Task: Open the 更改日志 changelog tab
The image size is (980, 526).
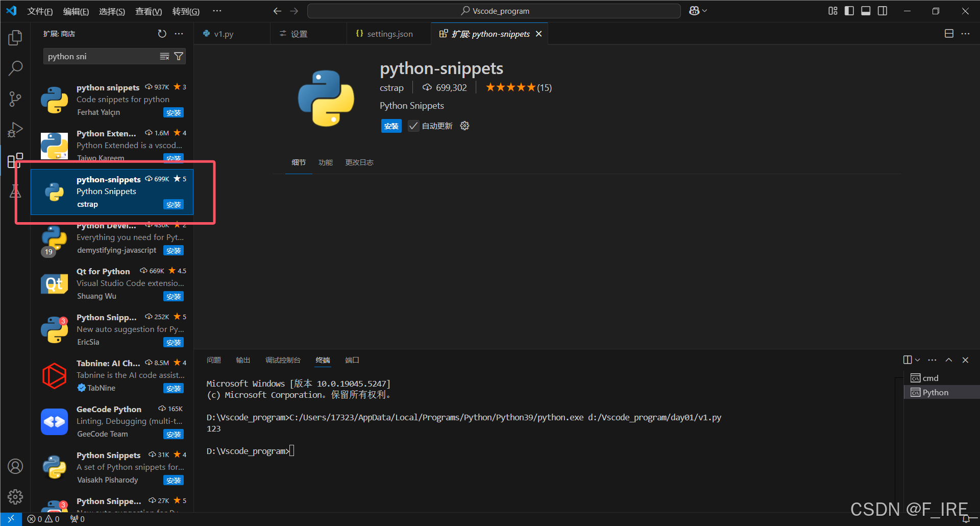Action: [x=359, y=162]
